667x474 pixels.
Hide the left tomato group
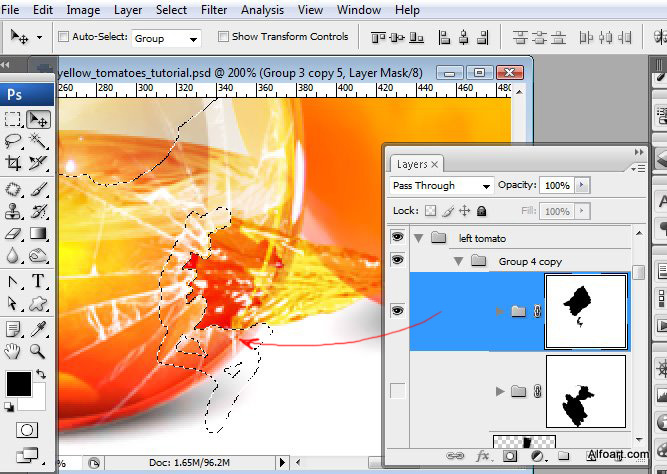pos(398,238)
